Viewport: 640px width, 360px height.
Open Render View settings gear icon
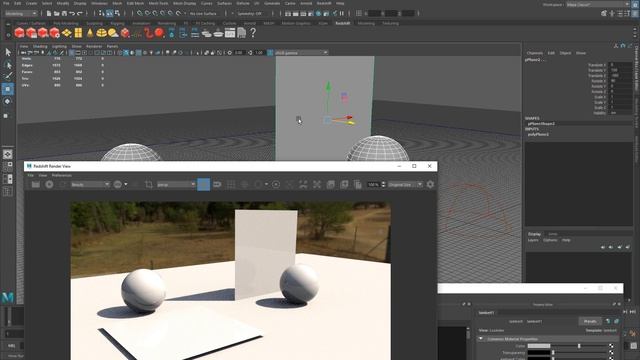pyautogui.click(x=430, y=184)
